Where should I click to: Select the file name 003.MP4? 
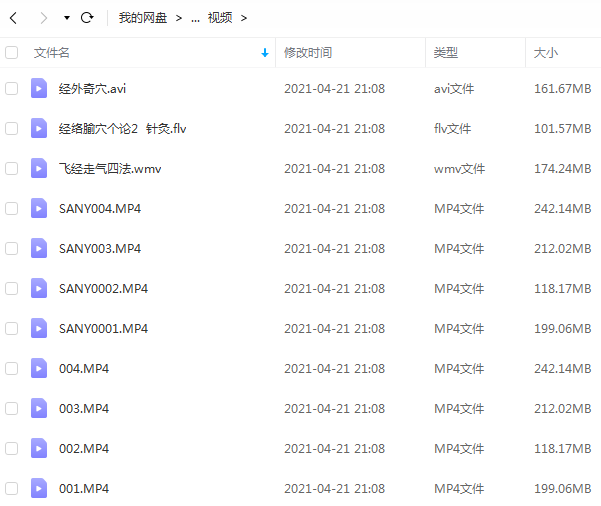[x=84, y=409]
